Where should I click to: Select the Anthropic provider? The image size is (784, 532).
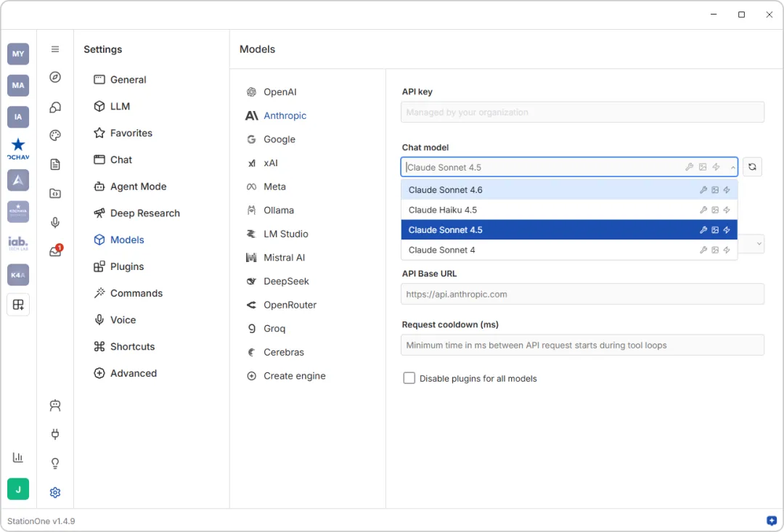tap(276, 115)
